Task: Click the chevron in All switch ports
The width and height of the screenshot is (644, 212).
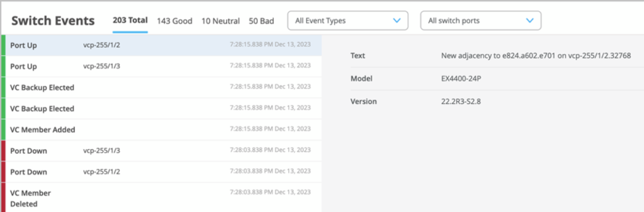Action: [530, 21]
